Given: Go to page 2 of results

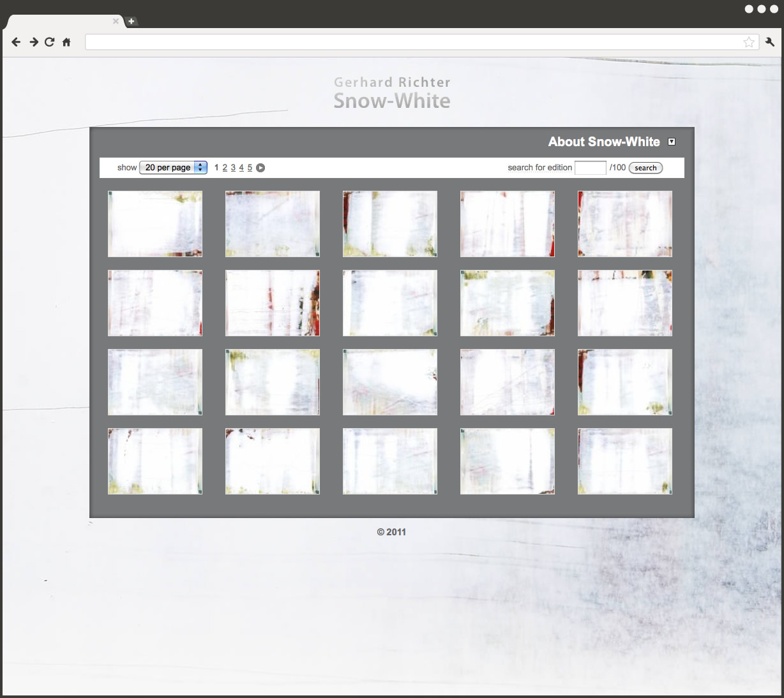Looking at the screenshot, I should [225, 168].
